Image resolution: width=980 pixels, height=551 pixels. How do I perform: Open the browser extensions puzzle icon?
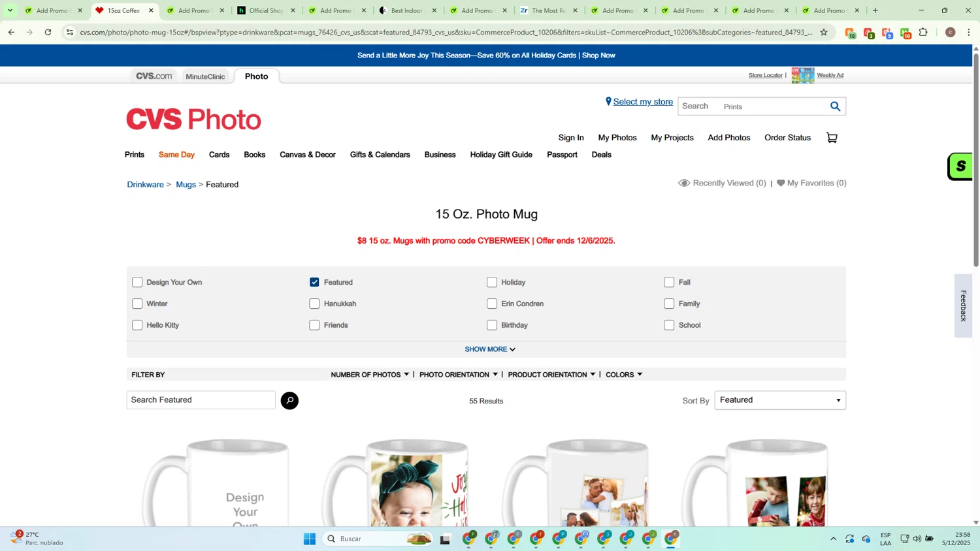923,32
